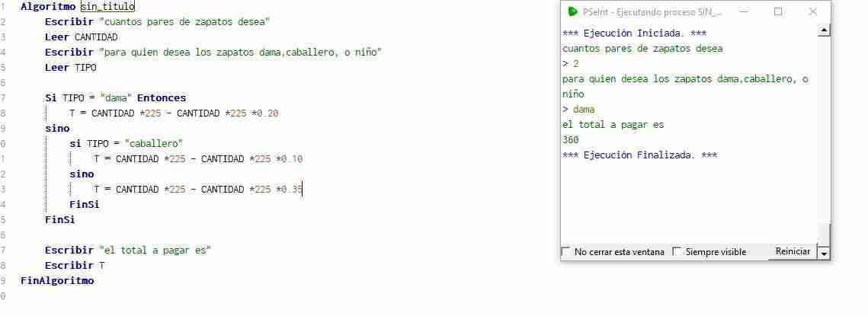Click the first 'sino' keyword below the dama formula
868x316 pixels.
pos(57,129)
